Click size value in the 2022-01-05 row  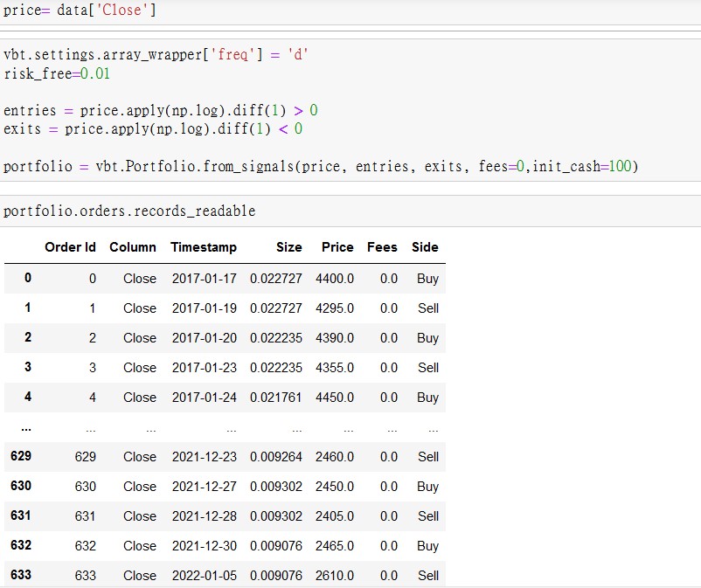[x=276, y=576]
